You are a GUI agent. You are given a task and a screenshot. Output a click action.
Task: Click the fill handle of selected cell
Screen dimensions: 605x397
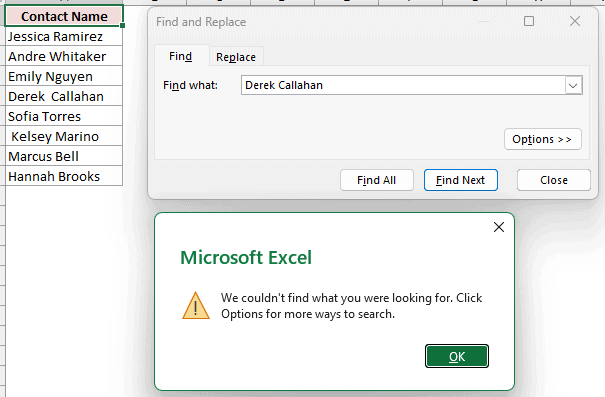[123, 26]
